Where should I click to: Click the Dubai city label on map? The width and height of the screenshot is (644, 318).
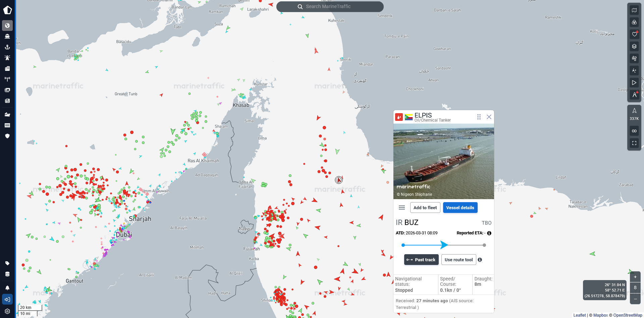pyautogui.click(x=124, y=234)
